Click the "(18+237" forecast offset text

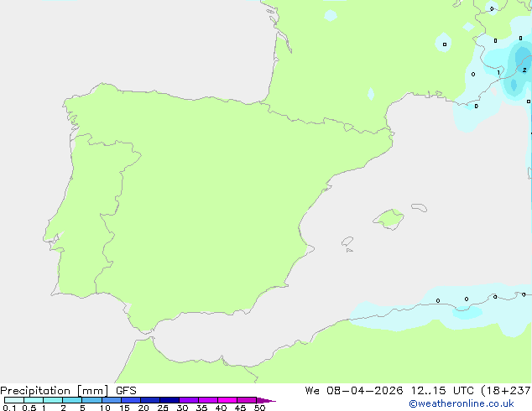click(506, 391)
